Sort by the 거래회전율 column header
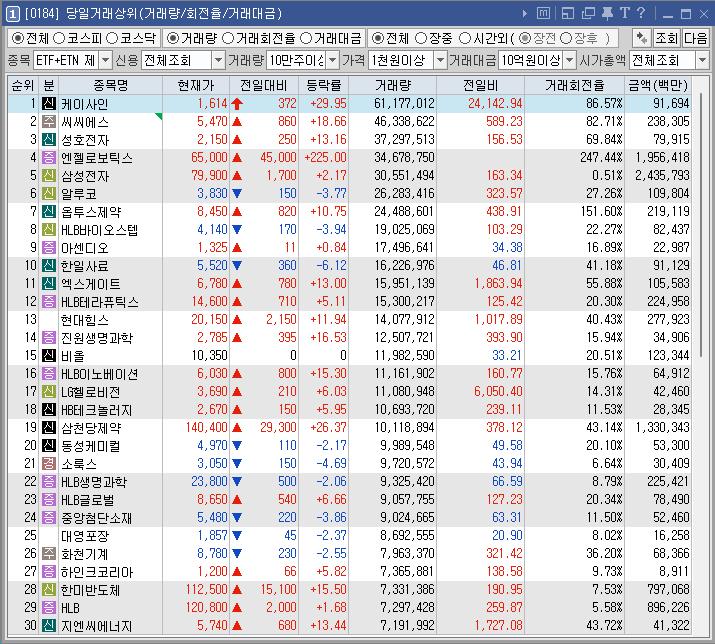Screen dimensions: 715x644 click(x=575, y=85)
